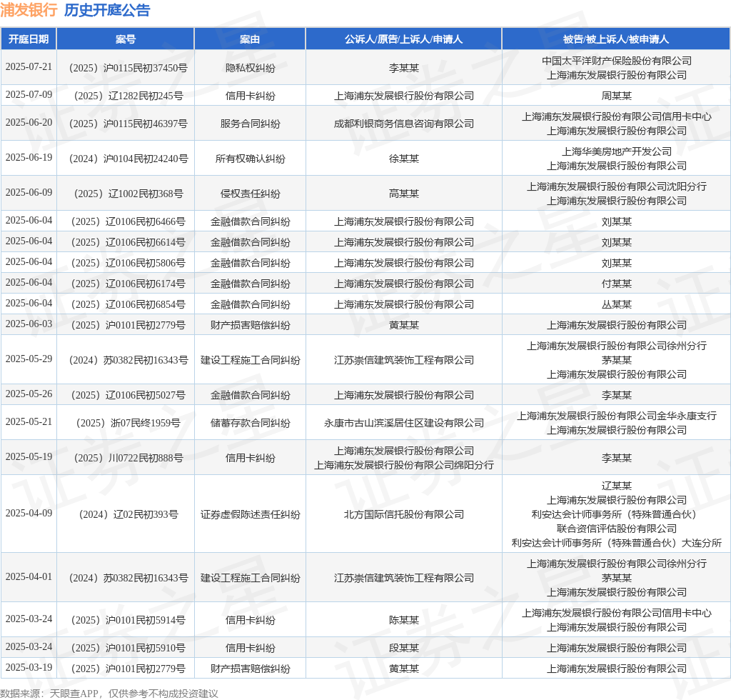Screen dimensions: 731x700
Task: Click defendant 上海浦东发展银行股份有限公司沈阳分行
Action: [617, 186]
